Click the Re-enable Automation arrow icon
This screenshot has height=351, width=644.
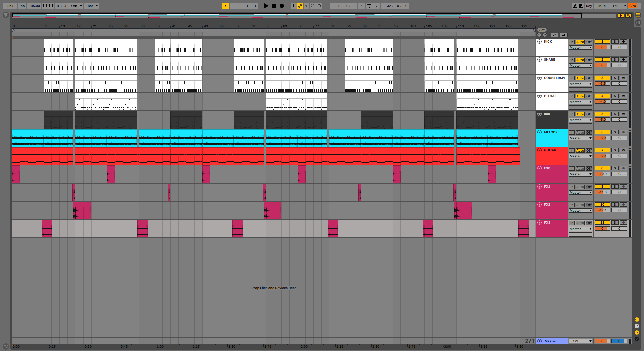tap(306, 6)
